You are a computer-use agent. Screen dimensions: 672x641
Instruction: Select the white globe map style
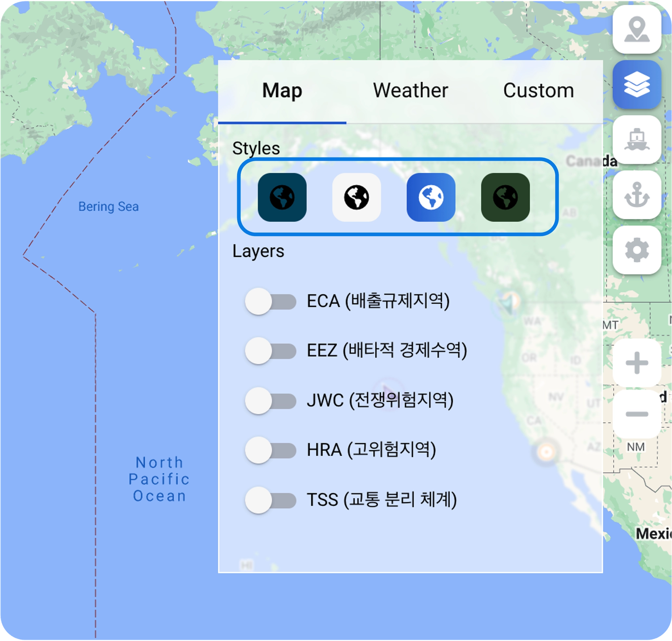coord(356,197)
